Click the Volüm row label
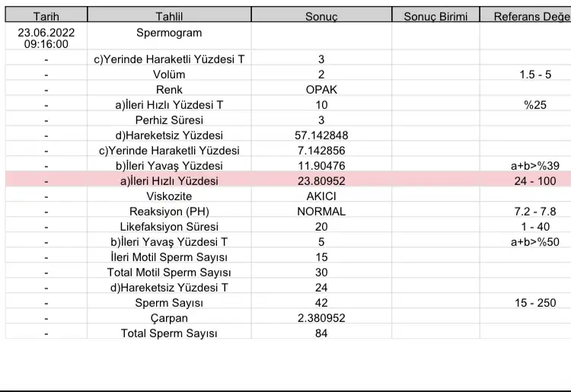This screenshot has height=392, width=571. point(169,75)
